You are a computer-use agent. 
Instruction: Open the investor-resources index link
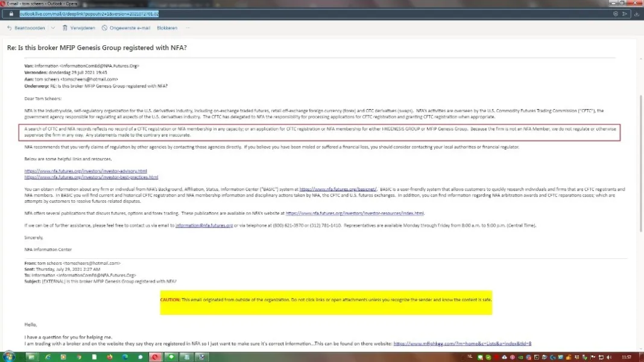click(355, 213)
